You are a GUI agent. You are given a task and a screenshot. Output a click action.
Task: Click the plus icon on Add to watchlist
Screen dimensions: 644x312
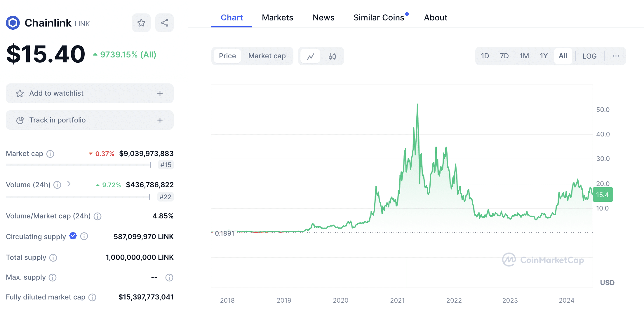click(x=160, y=93)
